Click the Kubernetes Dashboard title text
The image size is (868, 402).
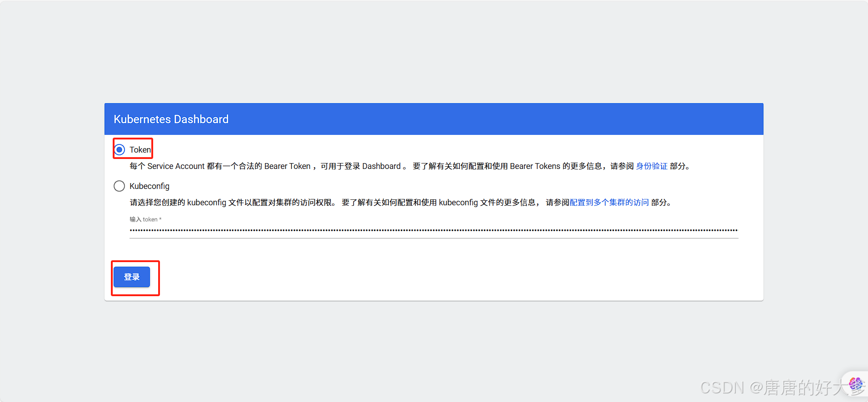171,119
